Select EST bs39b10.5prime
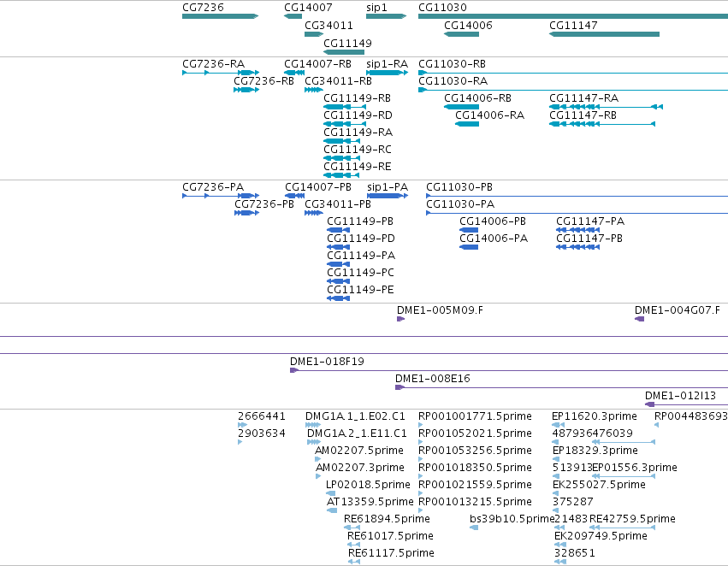The image size is (728, 566). pyautogui.click(x=474, y=528)
